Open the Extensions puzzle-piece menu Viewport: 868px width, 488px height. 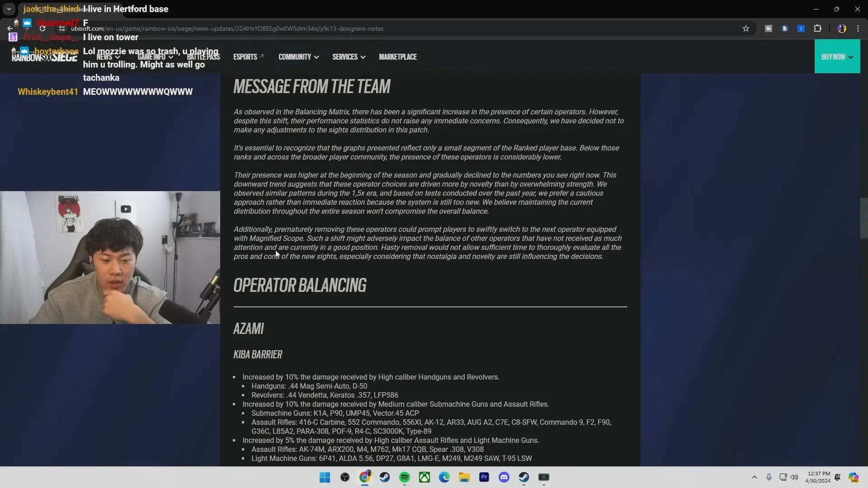pos(817,28)
